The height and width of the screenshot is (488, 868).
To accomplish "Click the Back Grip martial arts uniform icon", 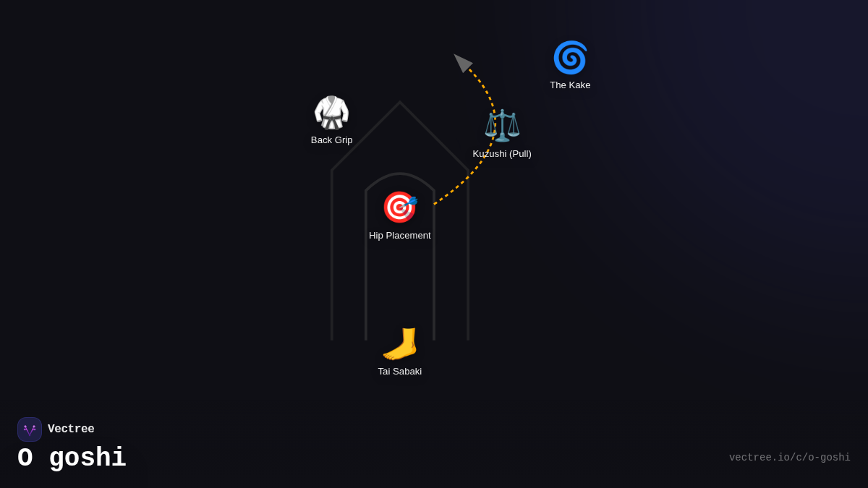I will pos(331,113).
